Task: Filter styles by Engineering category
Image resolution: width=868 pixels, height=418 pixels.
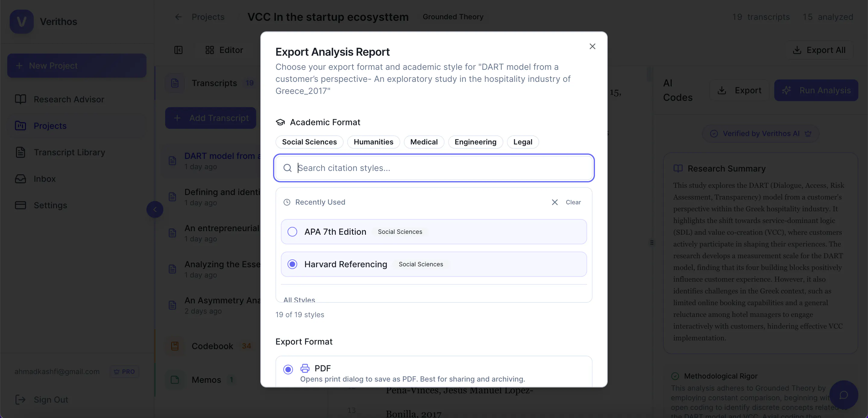Action: coord(476,142)
